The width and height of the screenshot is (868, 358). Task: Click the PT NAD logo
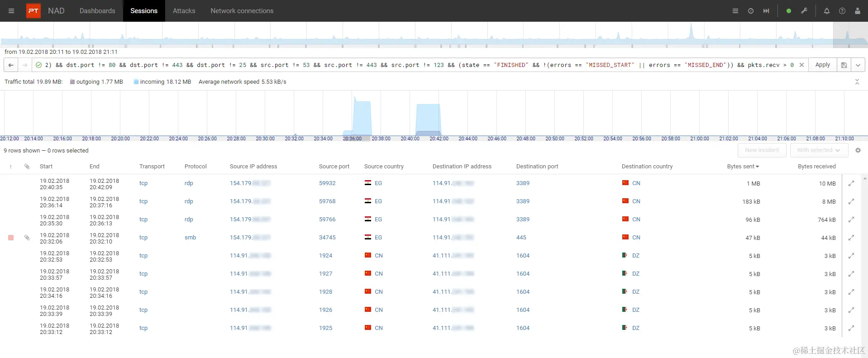tap(45, 11)
